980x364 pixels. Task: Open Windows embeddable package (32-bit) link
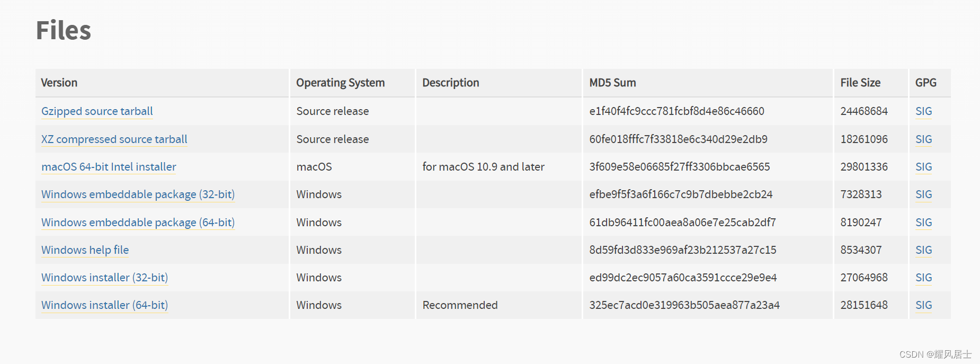(x=138, y=194)
